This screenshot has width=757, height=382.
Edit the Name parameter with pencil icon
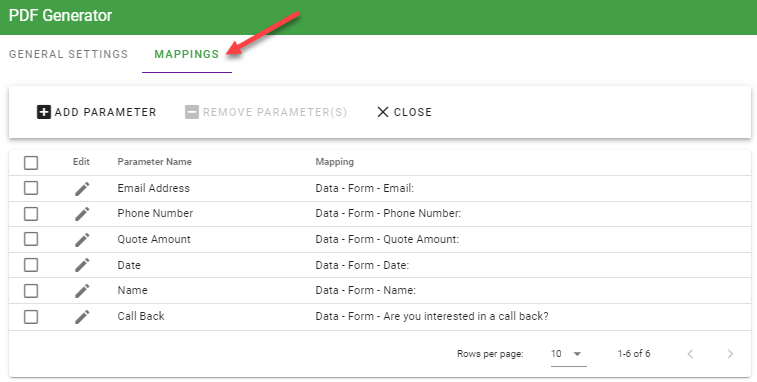click(82, 291)
